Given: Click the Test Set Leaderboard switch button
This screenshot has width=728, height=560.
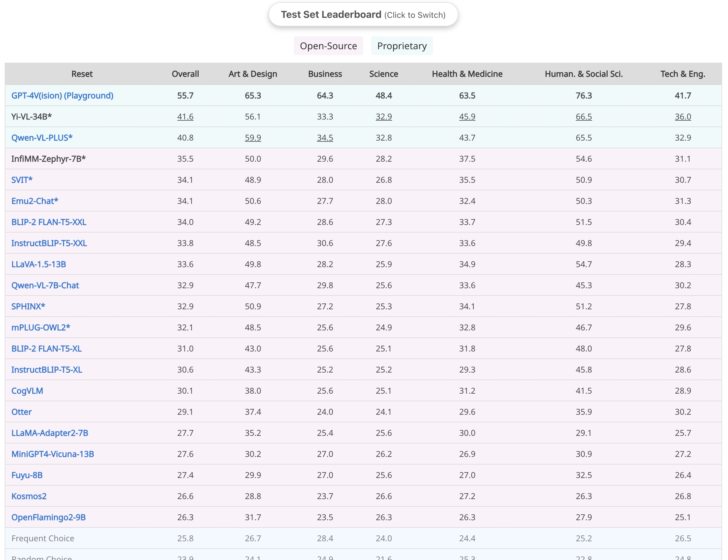Looking at the screenshot, I should 363,15.
